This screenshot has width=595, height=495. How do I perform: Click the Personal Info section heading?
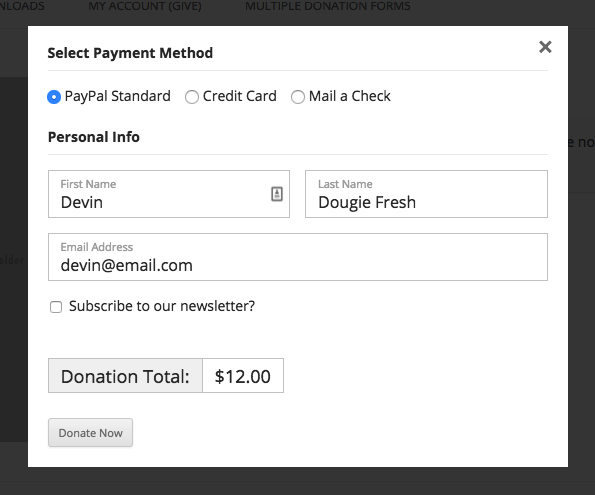94,137
